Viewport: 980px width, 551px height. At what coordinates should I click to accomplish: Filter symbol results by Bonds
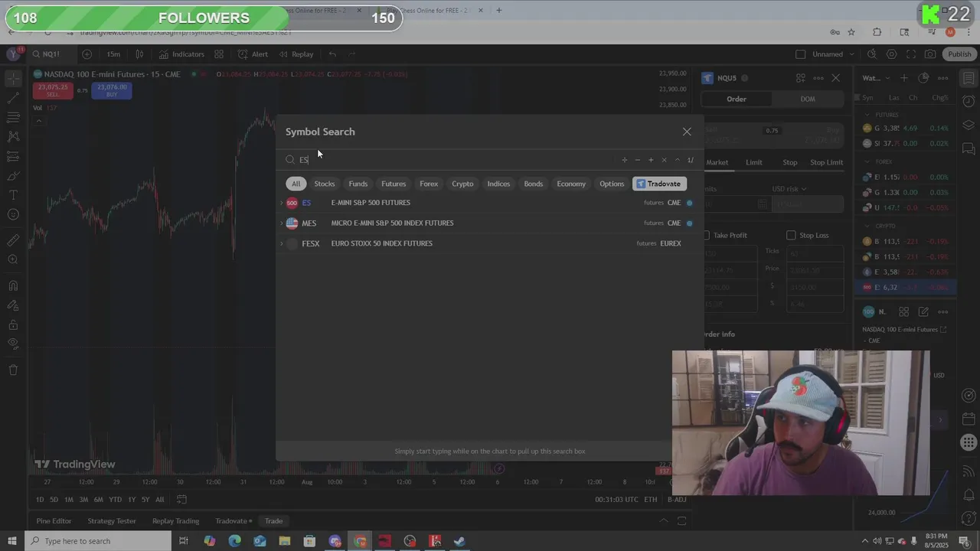(x=534, y=184)
